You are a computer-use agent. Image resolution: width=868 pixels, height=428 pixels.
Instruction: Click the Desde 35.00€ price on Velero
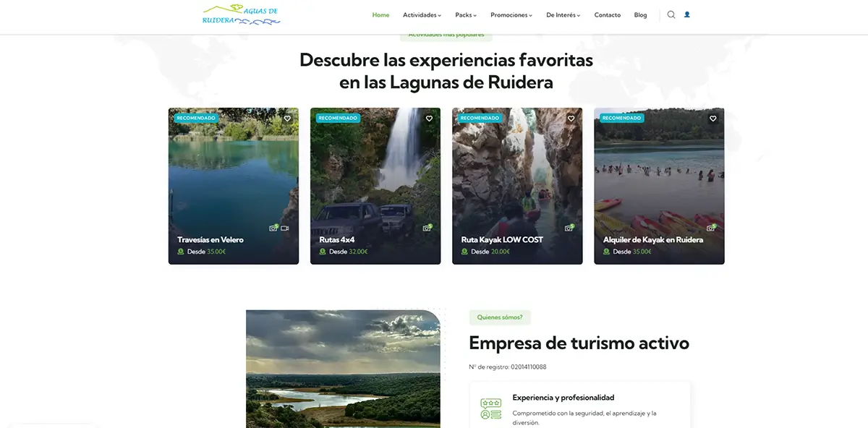tap(206, 252)
